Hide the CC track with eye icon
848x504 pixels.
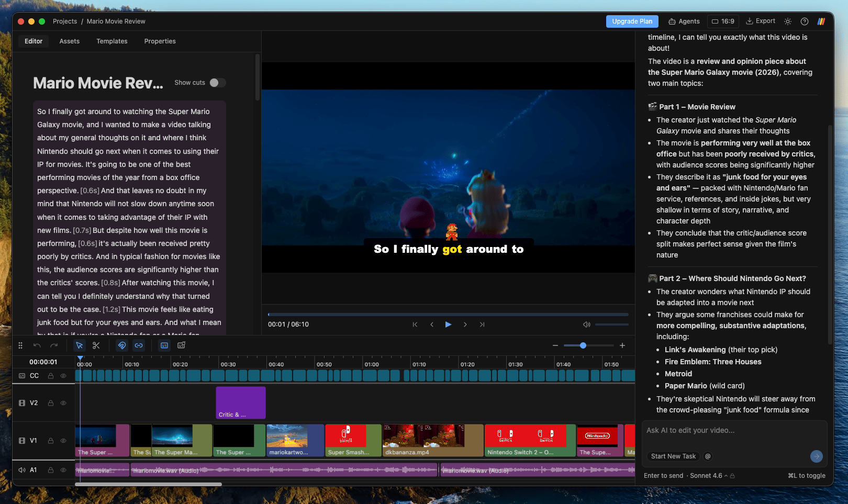pos(63,376)
